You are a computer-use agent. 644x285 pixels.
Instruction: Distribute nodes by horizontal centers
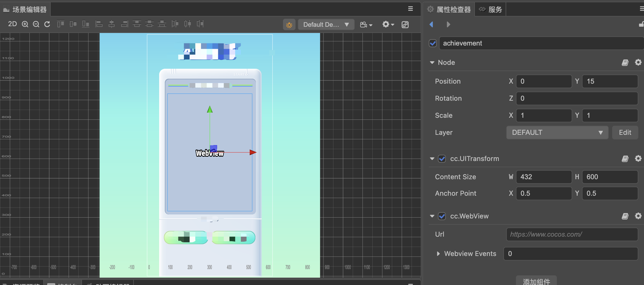click(x=188, y=24)
